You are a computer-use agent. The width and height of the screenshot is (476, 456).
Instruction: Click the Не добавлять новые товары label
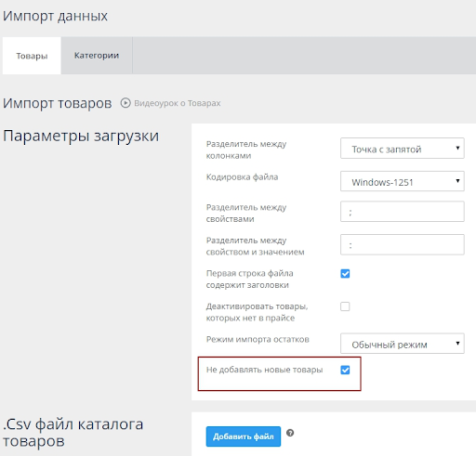(x=265, y=370)
